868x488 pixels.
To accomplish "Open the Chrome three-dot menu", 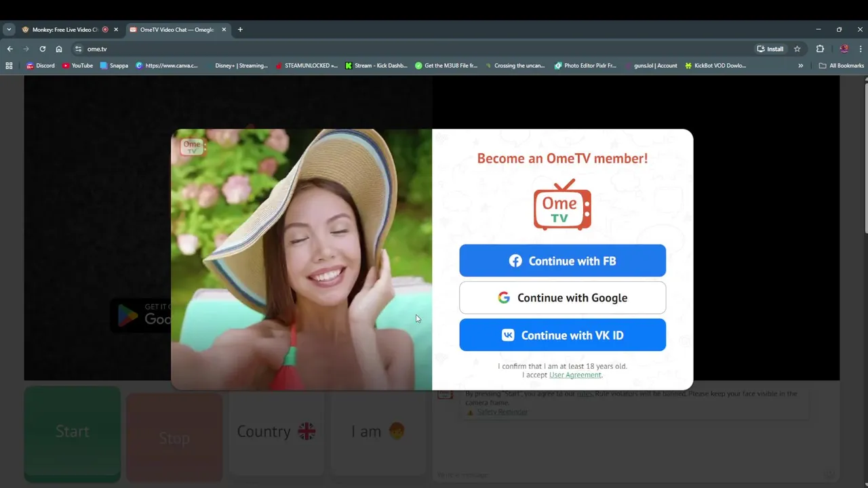I will click(x=861, y=49).
